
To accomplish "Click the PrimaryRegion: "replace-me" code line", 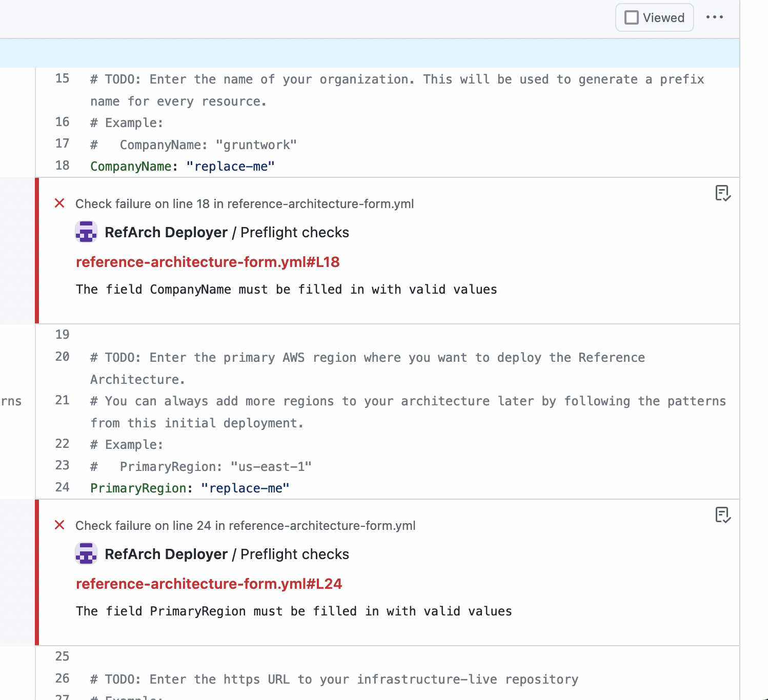I will point(189,488).
